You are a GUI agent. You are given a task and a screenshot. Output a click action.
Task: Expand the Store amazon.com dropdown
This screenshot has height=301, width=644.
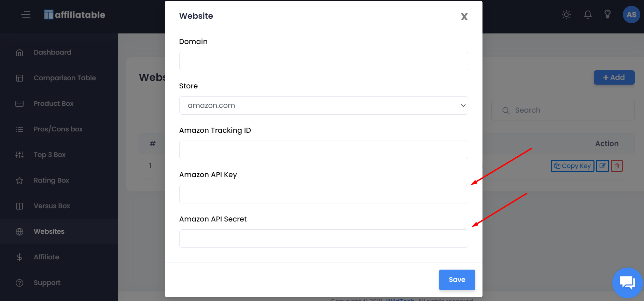pos(323,105)
